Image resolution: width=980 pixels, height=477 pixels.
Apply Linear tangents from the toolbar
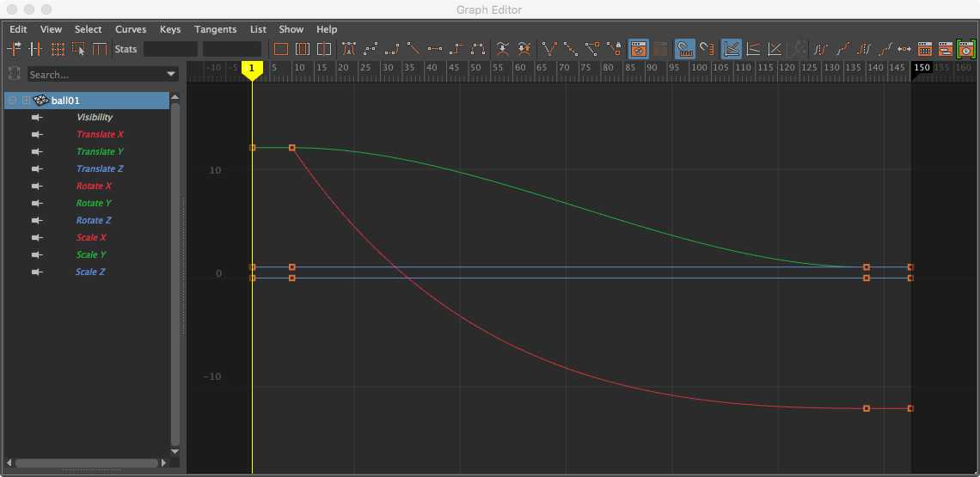click(x=413, y=49)
